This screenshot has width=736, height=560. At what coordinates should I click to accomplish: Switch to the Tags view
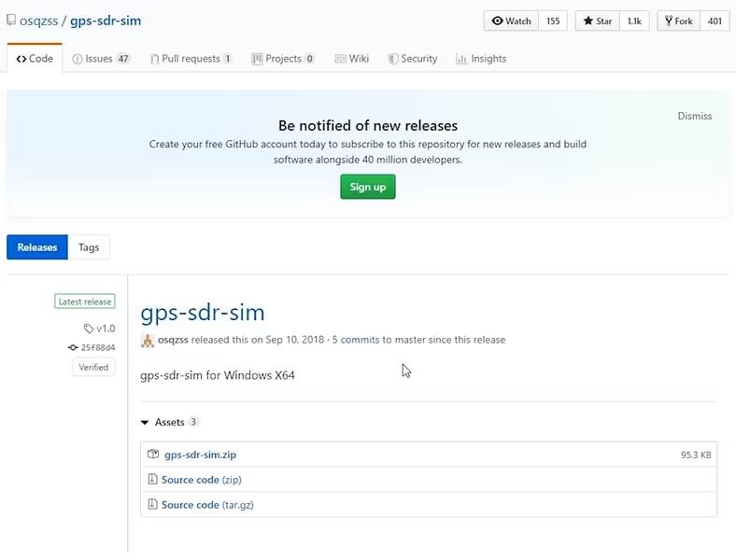click(x=89, y=247)
